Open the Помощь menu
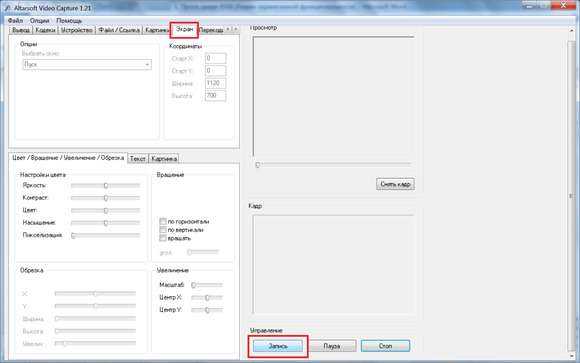580x363 pixels. [69, 20]
